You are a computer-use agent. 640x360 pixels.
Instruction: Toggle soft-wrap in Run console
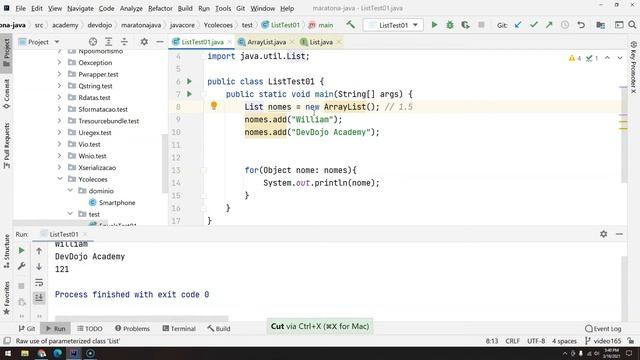click(39, 282)
